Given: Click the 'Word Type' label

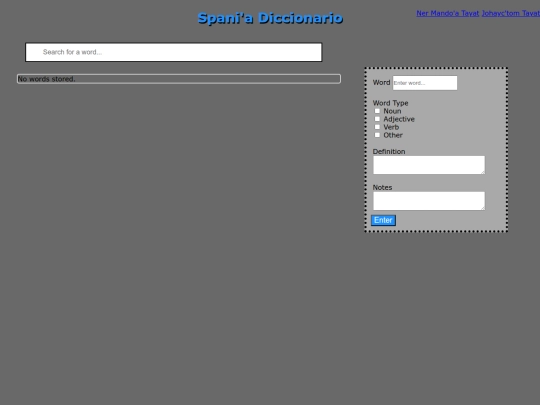Looking at the screenshot, I should point(390,103).
